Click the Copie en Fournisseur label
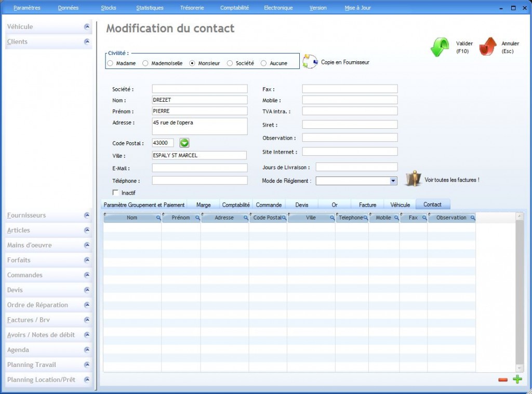532x394 pixels. pos(345,62)
